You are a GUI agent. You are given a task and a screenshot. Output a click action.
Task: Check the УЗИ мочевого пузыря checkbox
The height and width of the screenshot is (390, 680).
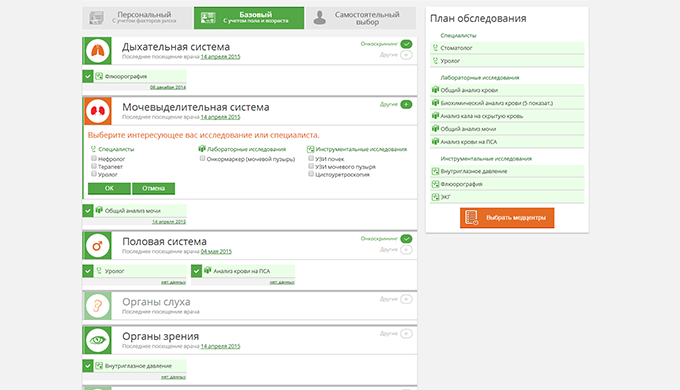point(311,166)
